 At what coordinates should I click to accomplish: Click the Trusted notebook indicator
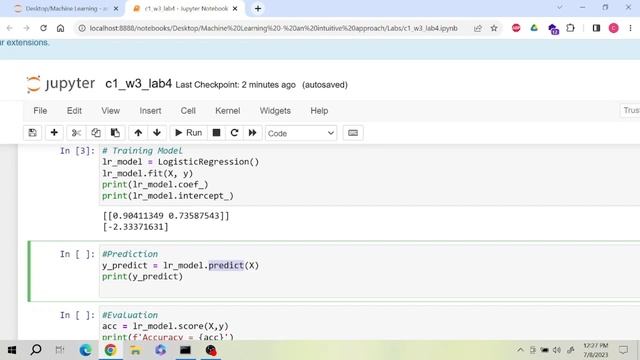pyautogui.click(x=631, y=111)
